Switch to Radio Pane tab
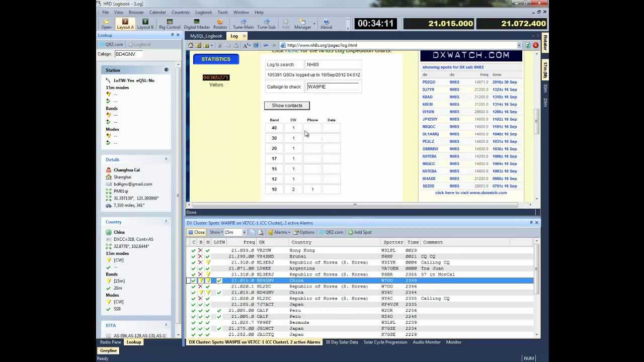The image size is (644, 362). coord(110,342)
